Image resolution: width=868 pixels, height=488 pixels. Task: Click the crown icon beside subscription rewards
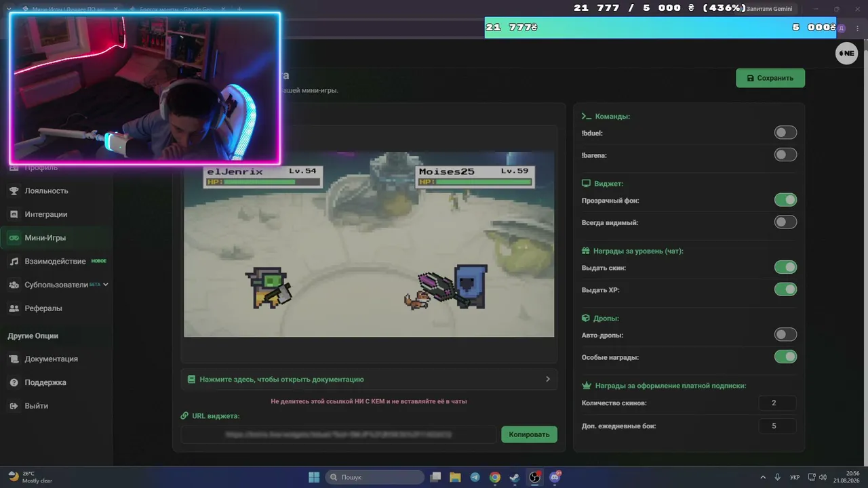(x=587, y=386)
